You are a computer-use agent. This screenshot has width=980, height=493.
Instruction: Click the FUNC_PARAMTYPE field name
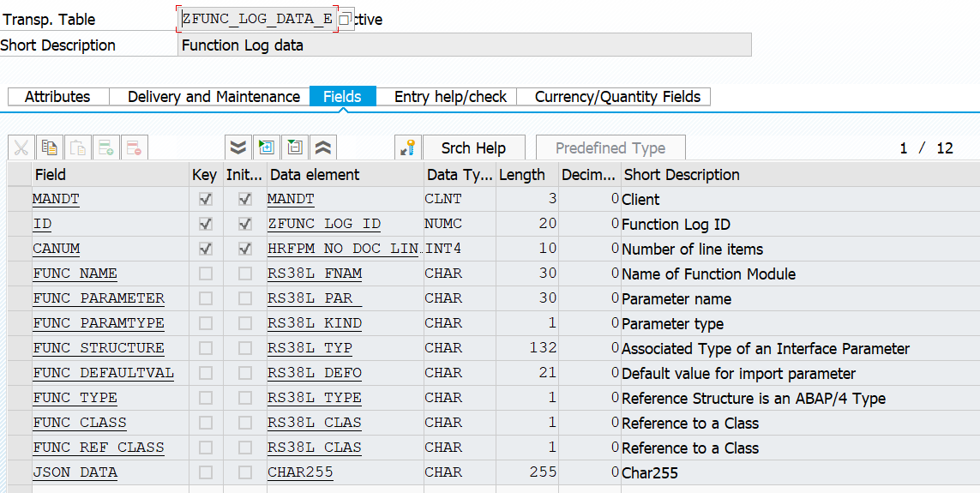coord(99,323)
